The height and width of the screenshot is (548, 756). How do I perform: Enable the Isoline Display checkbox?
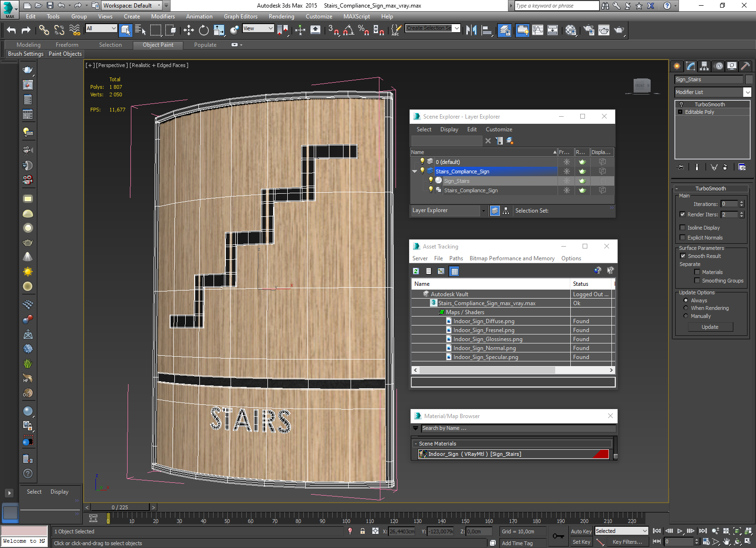(682, 227)
